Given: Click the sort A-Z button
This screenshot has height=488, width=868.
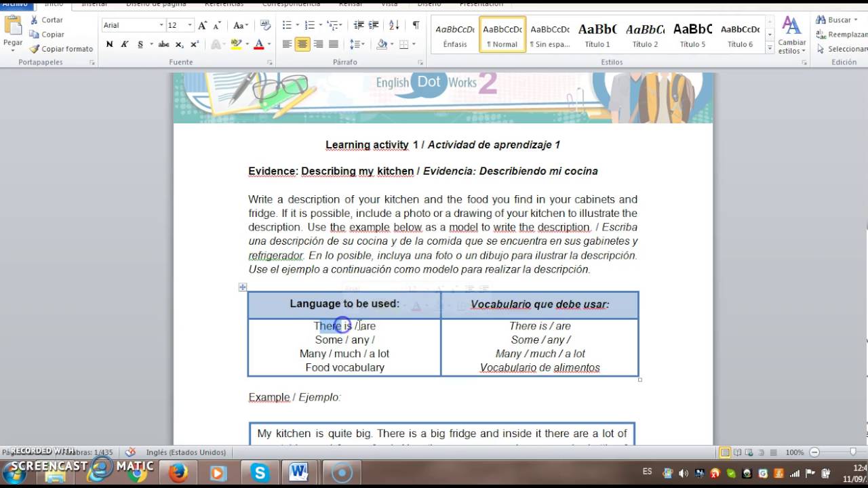Looking at the screenshot, I should click(395, 25).
